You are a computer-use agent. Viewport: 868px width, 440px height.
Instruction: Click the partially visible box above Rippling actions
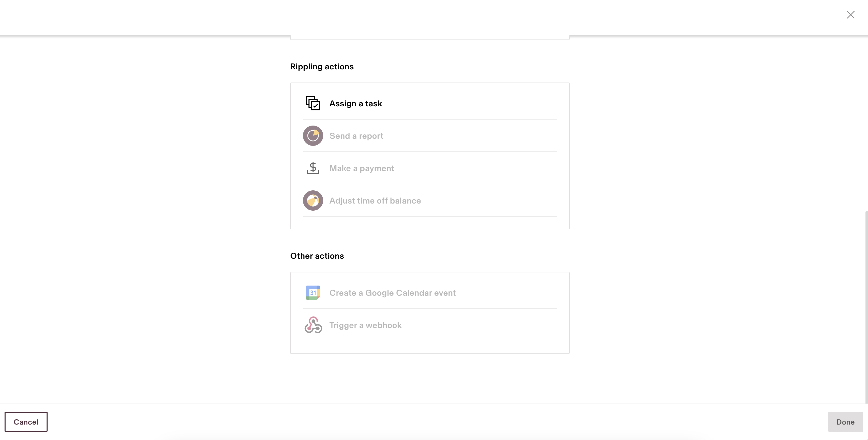coord(430,37)
